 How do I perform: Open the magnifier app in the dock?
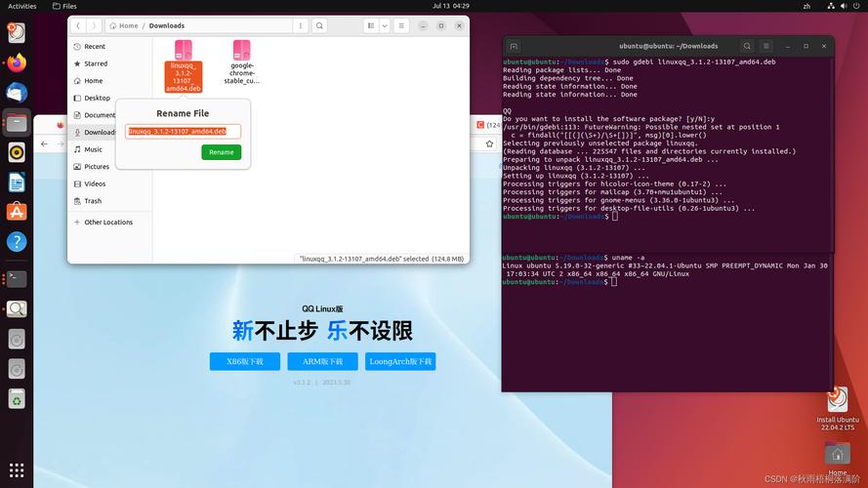17,308
